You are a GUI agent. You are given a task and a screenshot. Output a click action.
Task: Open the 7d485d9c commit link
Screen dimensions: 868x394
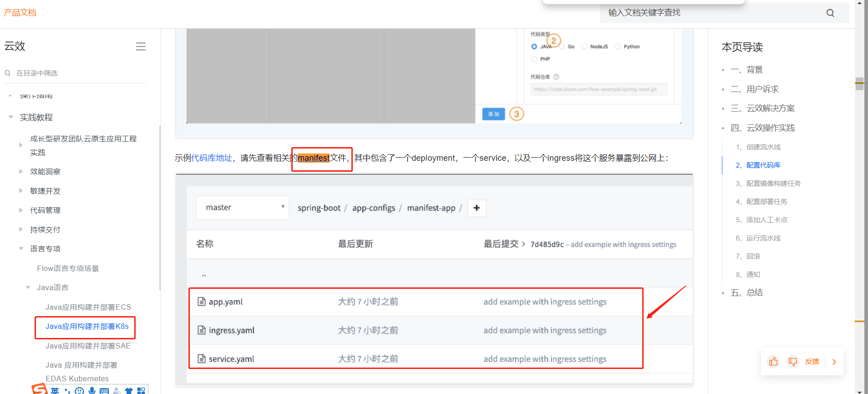pyautogui.click(x=547, y=245)
